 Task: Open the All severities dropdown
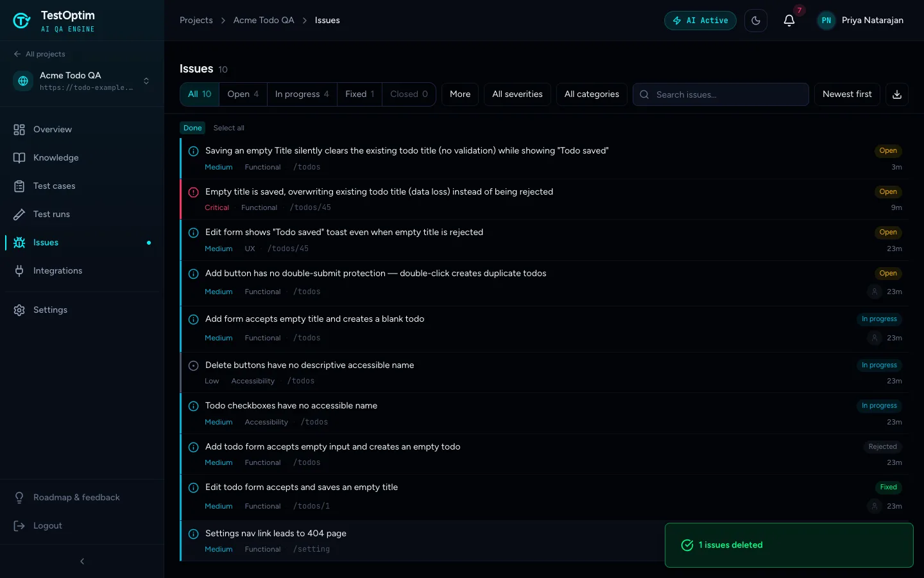pos(517,94)
